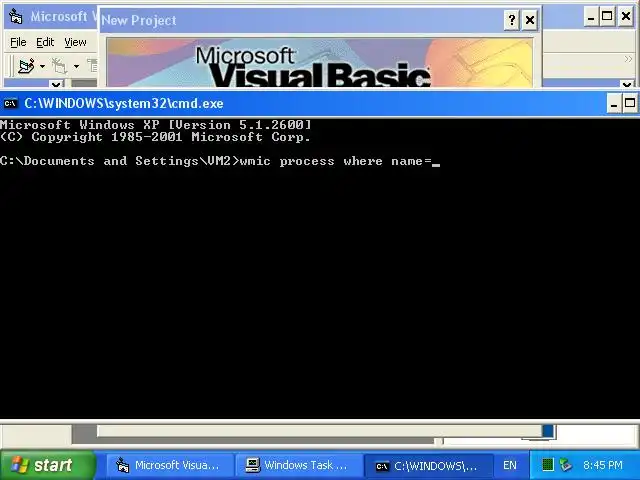The image size is (640, 480).
Task: Click the cmd.exe window title bar icon
Action: (10, 104)
